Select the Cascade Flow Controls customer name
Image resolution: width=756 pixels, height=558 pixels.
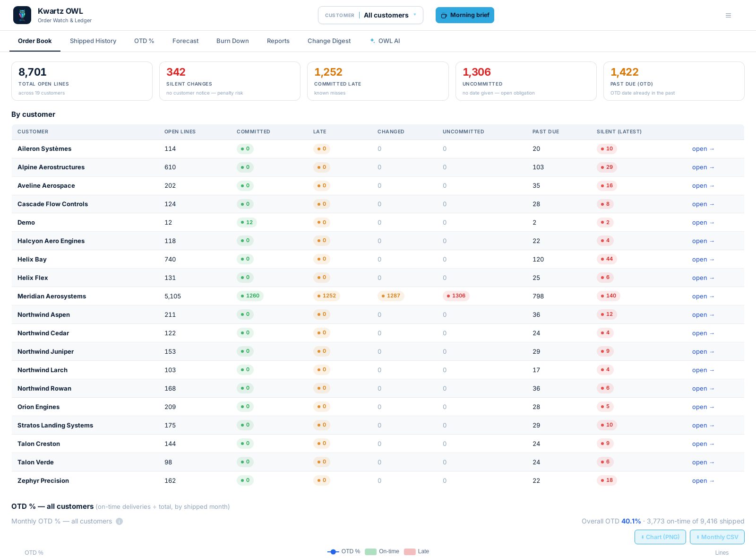pyautogui.click(x=52, y=204)
